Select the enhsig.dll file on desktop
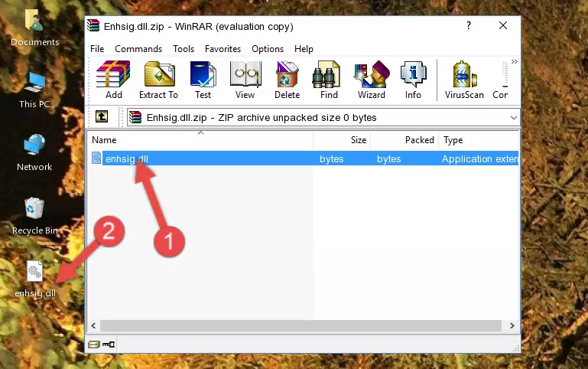The image size is (588, 369). [x=35, y=279]
